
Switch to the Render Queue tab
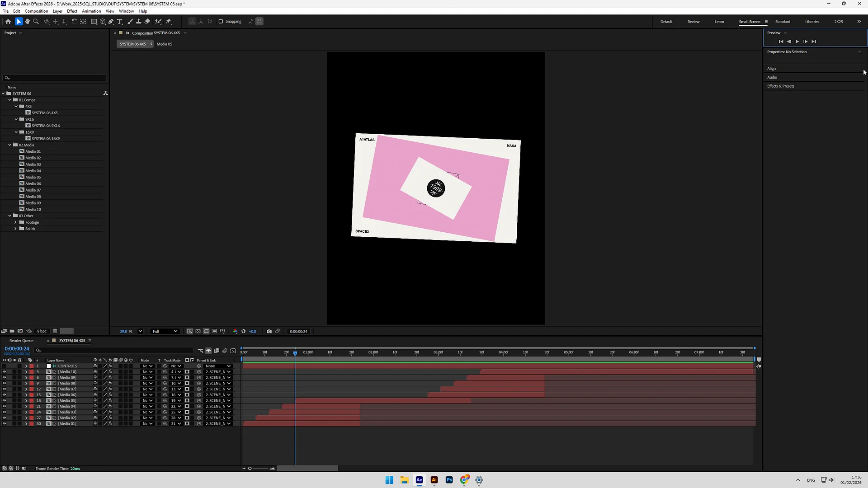click(21, 341)
